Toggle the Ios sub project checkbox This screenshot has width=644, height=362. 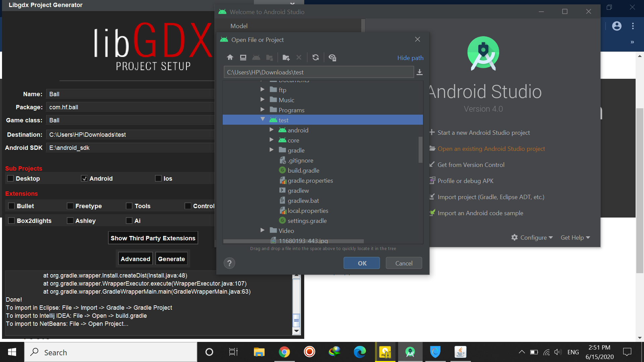[x=158, y=178]
